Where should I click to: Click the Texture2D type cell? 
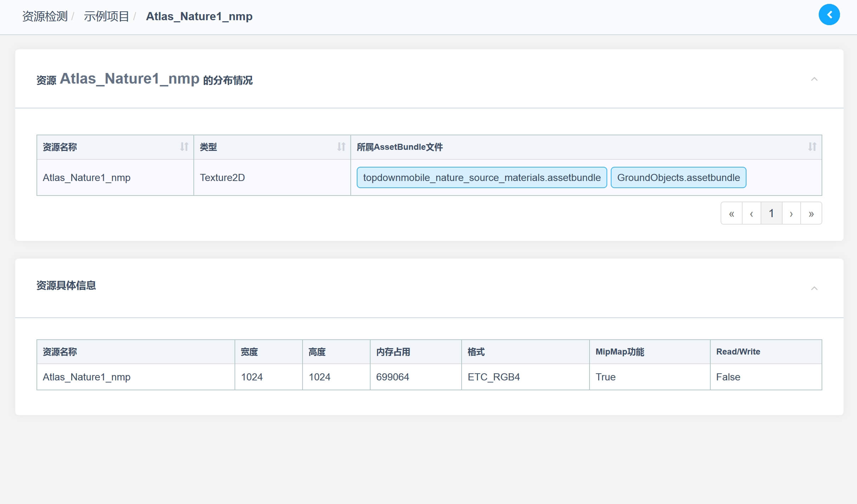[222, 177]
